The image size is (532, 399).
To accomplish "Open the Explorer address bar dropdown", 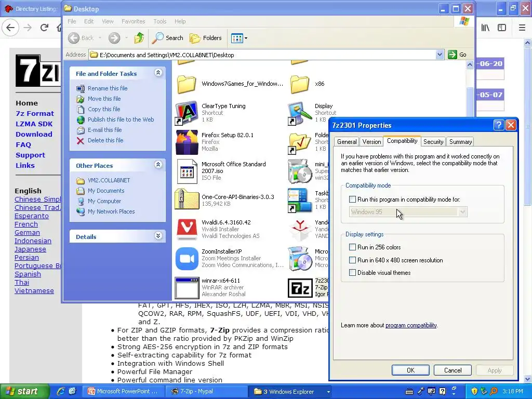I will pyautogui.click(x=440, y=55).
